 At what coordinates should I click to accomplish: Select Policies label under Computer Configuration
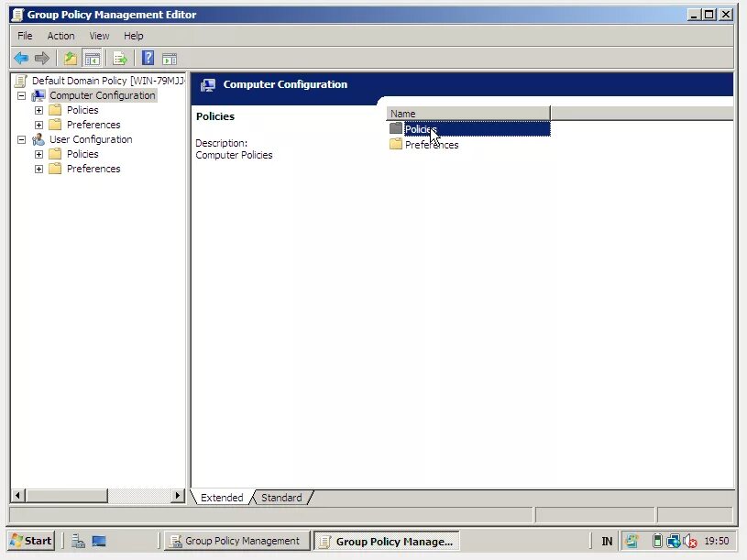click(x=82, y=110)
